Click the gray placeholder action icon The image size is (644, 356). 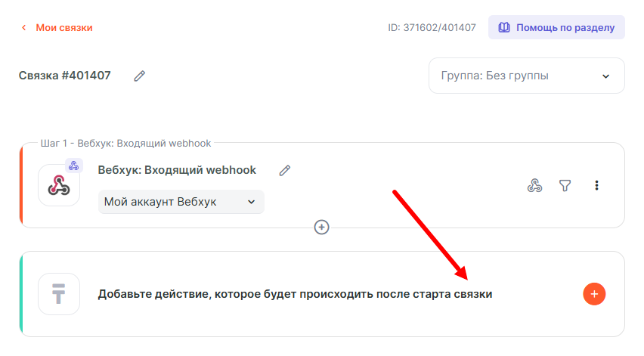tap(59, 294)
